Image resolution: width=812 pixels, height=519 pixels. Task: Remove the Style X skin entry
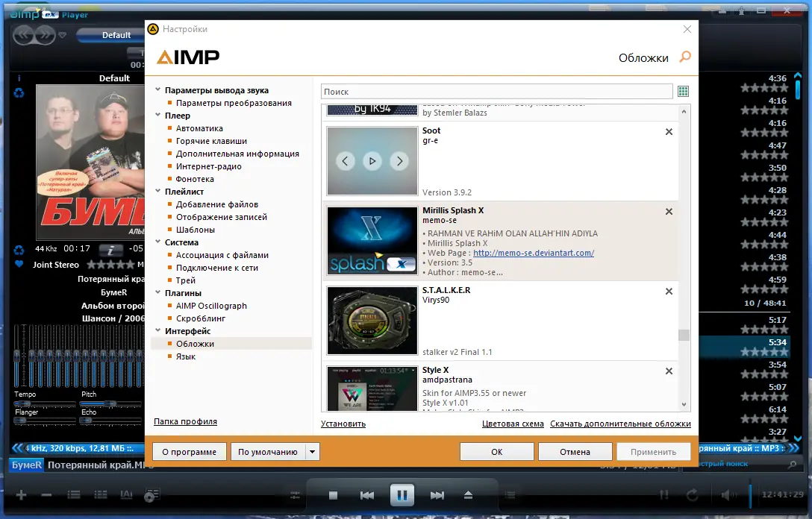tap(669, 371)
